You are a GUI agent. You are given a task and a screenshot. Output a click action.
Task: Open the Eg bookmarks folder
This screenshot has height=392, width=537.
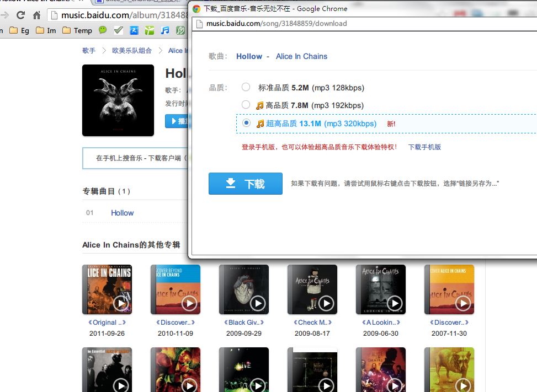tap(19, 30)
